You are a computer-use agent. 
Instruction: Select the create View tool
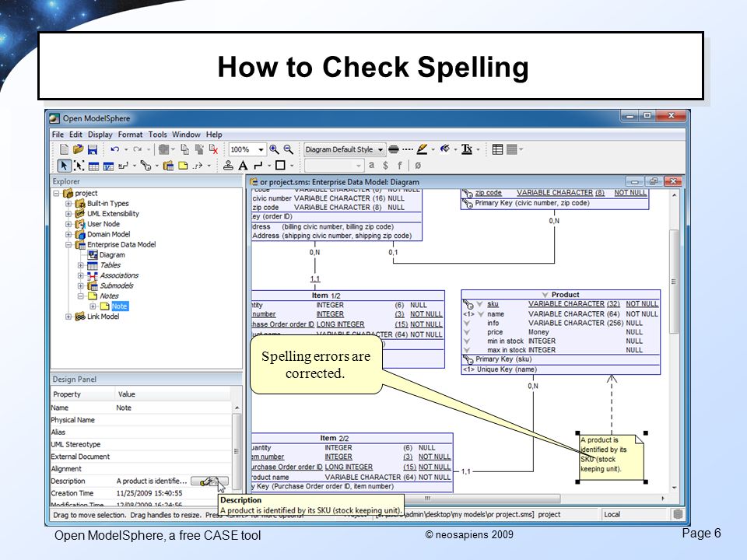(x=109, y=166)
